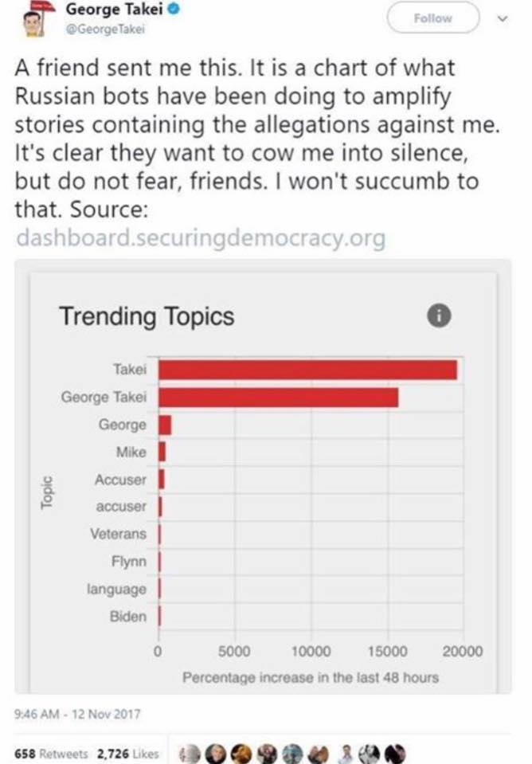This screenshot has width=532, height=764.
Task: Select the small George bar in chart
Action: (165, 425)
